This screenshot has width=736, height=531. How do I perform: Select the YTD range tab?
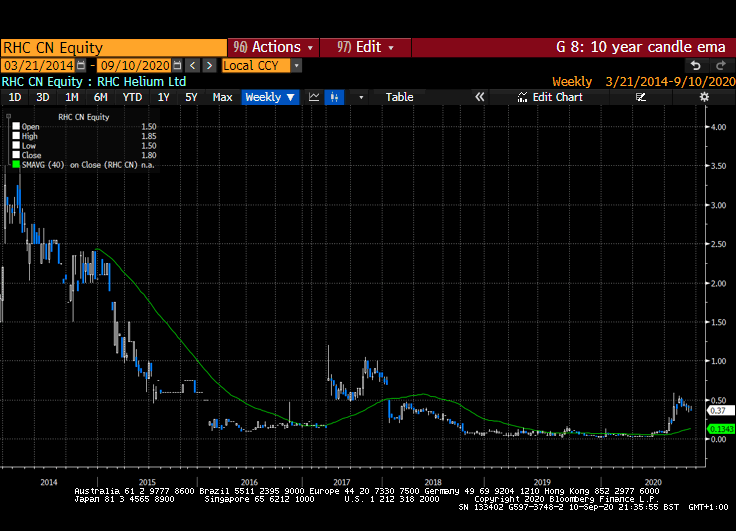pos(132,97)
